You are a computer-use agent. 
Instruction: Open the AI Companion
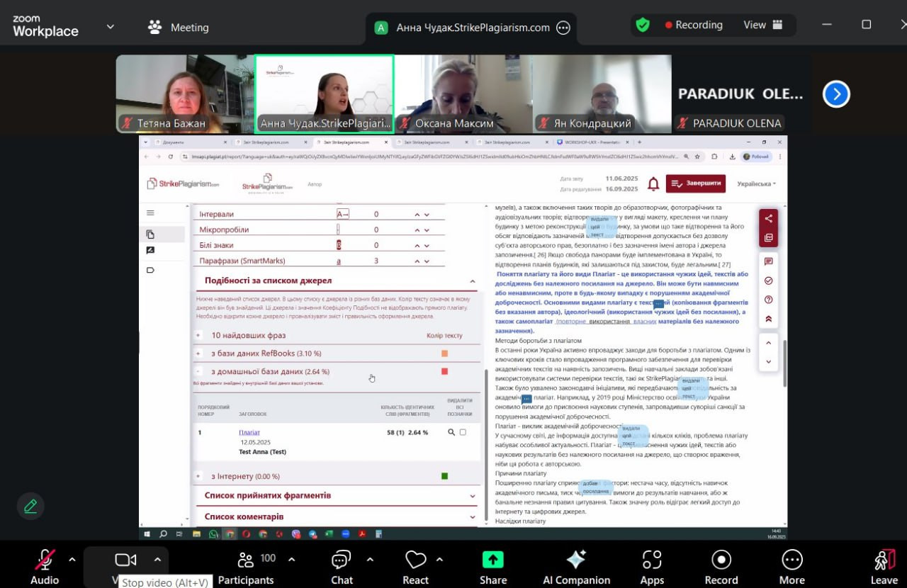pos(576,567)
